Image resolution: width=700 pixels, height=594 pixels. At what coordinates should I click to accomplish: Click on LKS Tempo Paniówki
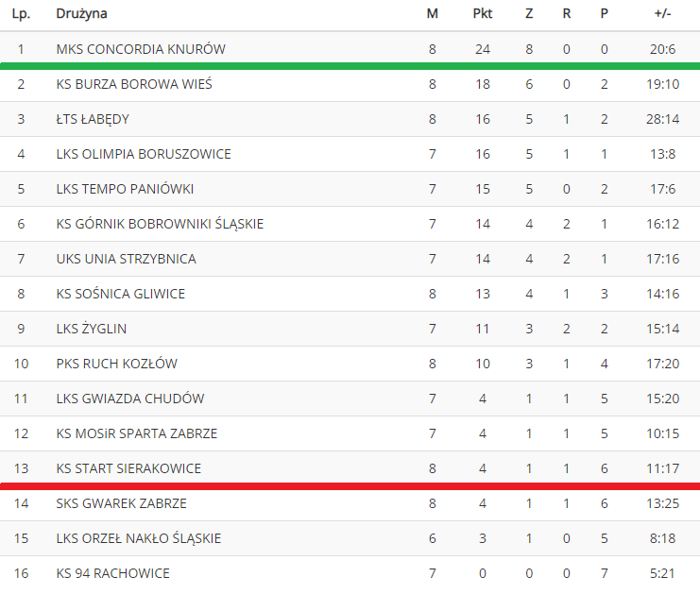tap(125, 189)
